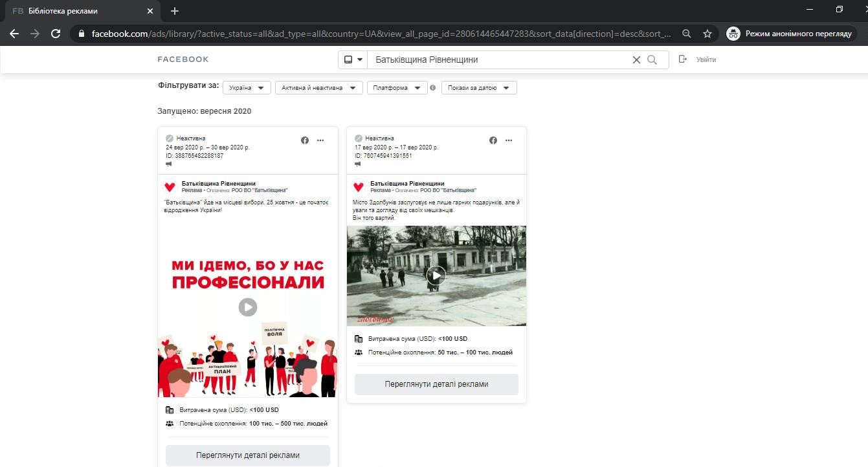Click the Facebook platform icon on ad 388765482288187
The height and width of the screenshot is (467, 868).
(x=305, y=140)
